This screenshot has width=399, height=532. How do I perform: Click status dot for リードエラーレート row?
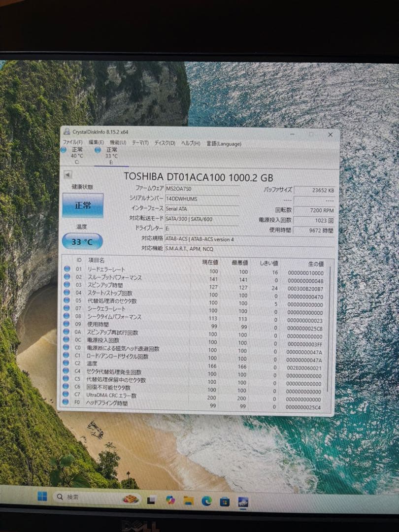point(67,269)
